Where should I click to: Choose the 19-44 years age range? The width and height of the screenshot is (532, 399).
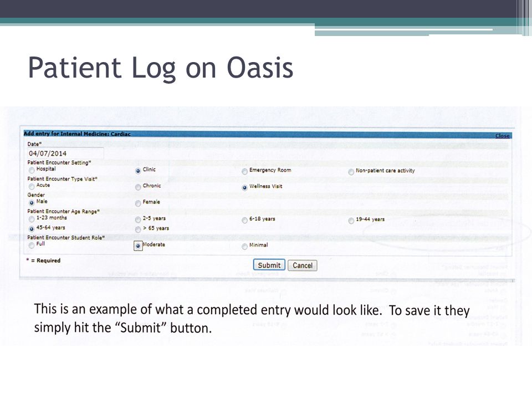tap(351, 221)
